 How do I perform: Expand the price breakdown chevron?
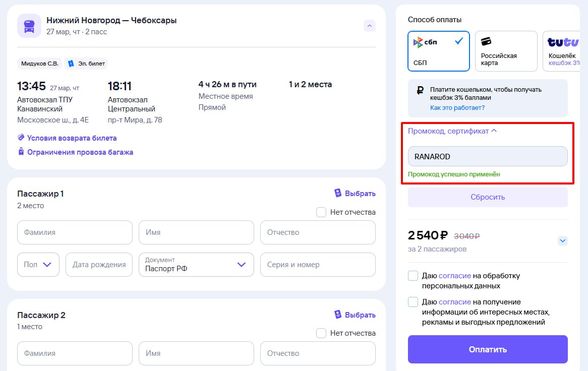[563, 241]
